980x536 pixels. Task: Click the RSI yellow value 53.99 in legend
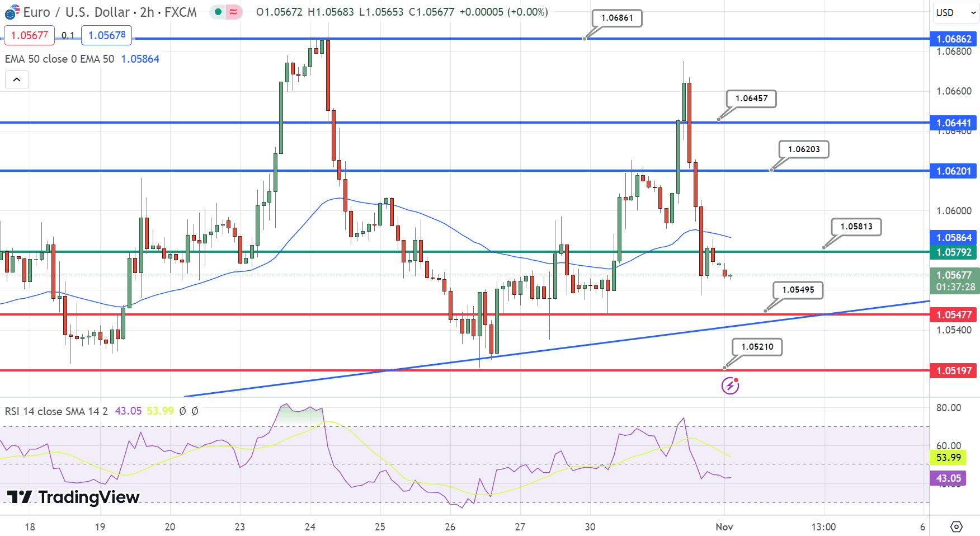click(x=160, y=411)
